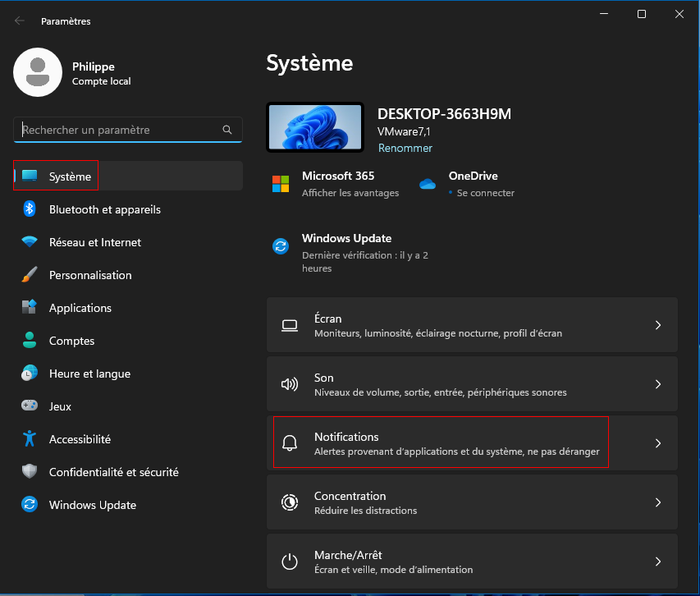Screen dimensions: 700x596
Task: Click the back arrow next to Paramètres
Action: [x=19, y=21]
